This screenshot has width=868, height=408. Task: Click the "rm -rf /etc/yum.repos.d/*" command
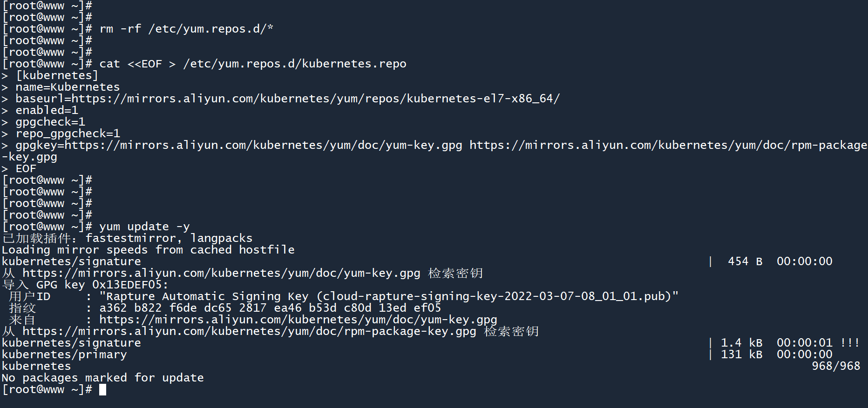tap(186, 29)
